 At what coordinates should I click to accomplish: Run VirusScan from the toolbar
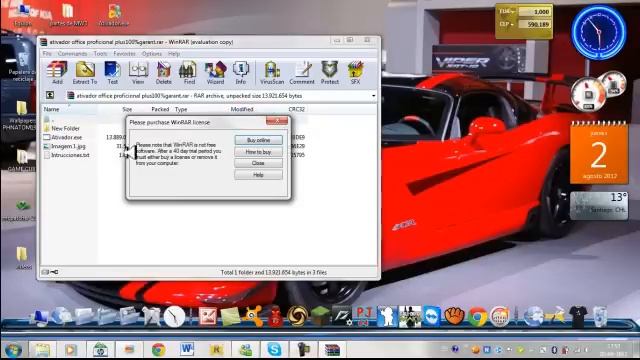coord(272,73)
